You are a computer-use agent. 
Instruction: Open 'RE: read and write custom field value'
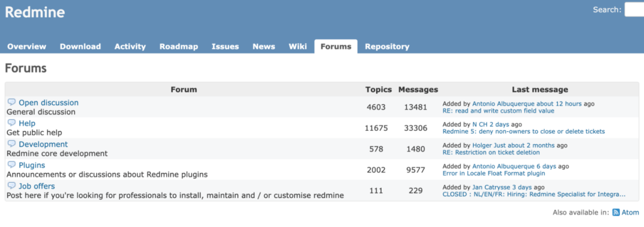click(x=498, y=111)
